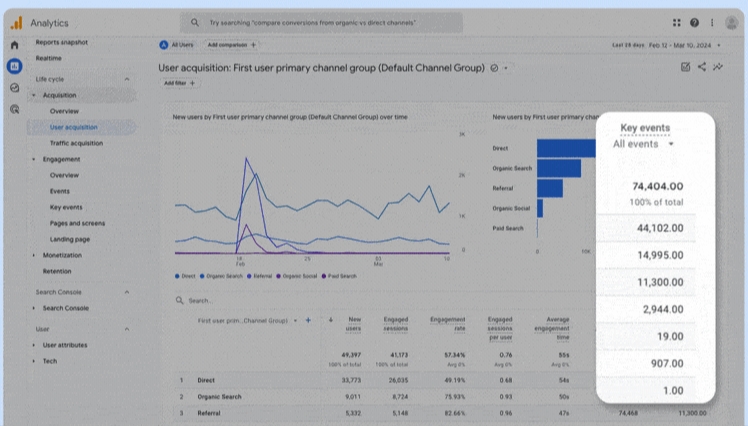Open the three-dot more options menu

click(x=712, y=22)
